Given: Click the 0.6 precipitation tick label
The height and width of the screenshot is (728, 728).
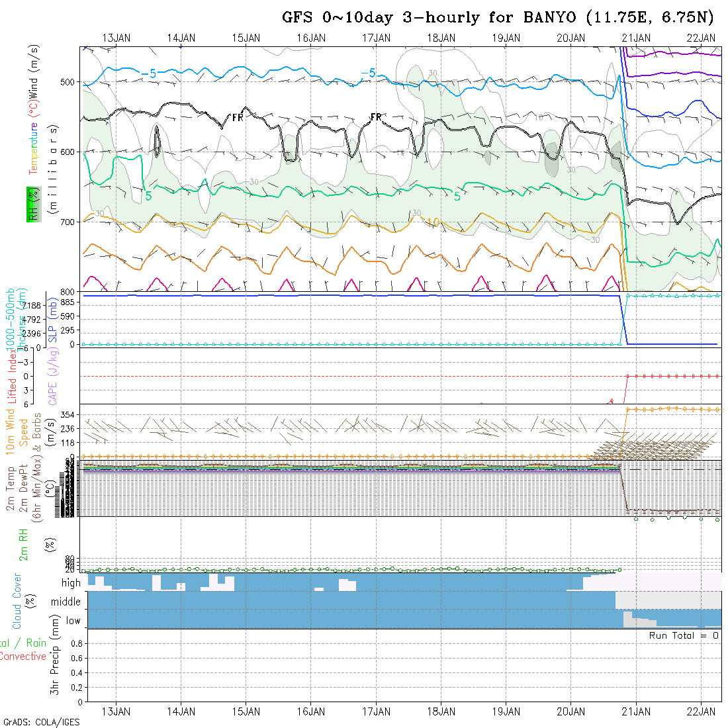Looking at the screenshot, I should coord(77,659).
